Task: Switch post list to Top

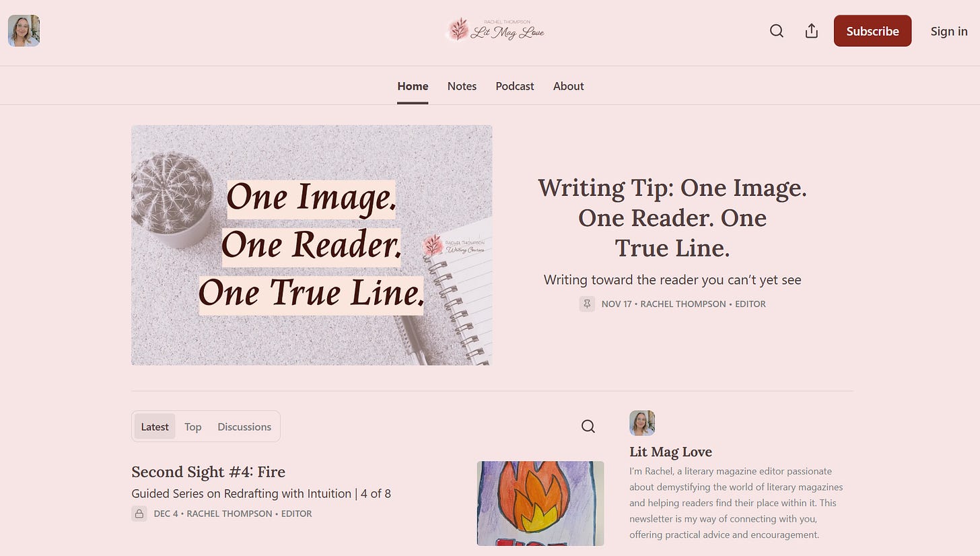Action: (193, 427)
